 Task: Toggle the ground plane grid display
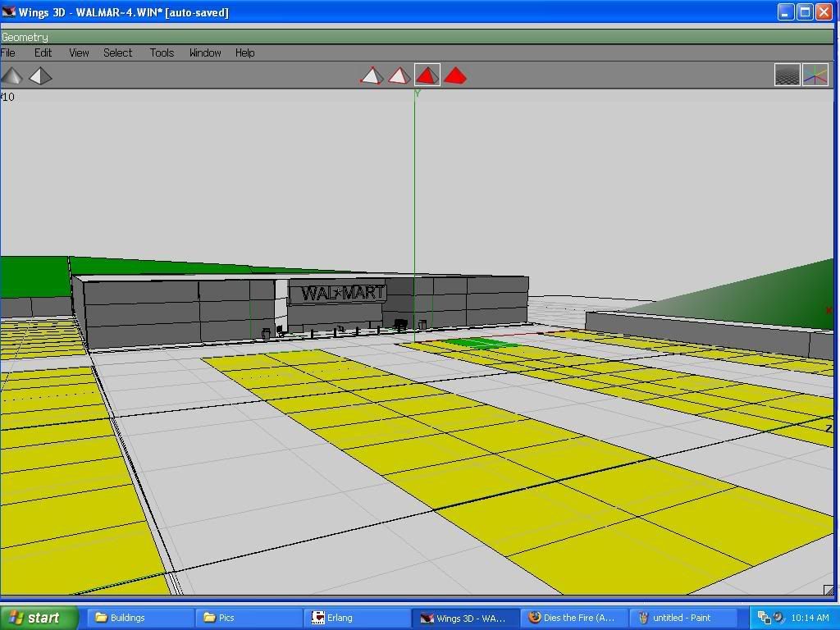[x=787, y=75]
